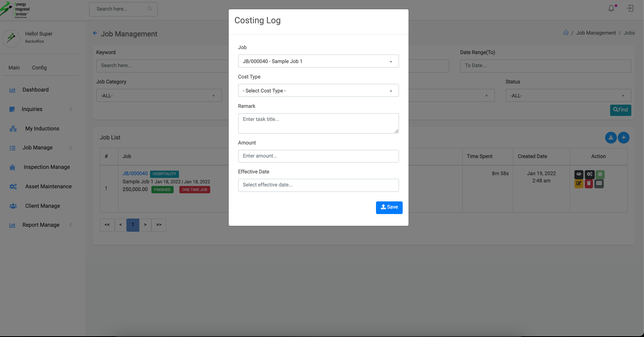Click the logout icon in top bar

(630, 9)
